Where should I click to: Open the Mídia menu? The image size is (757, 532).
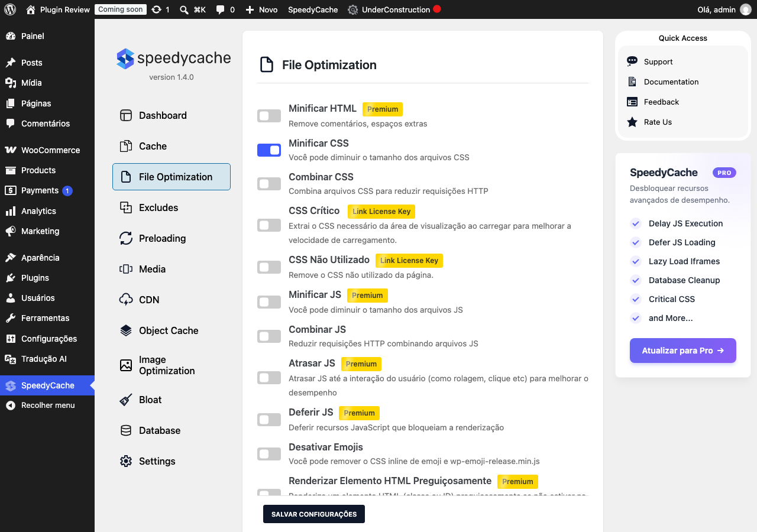point(47,83)
